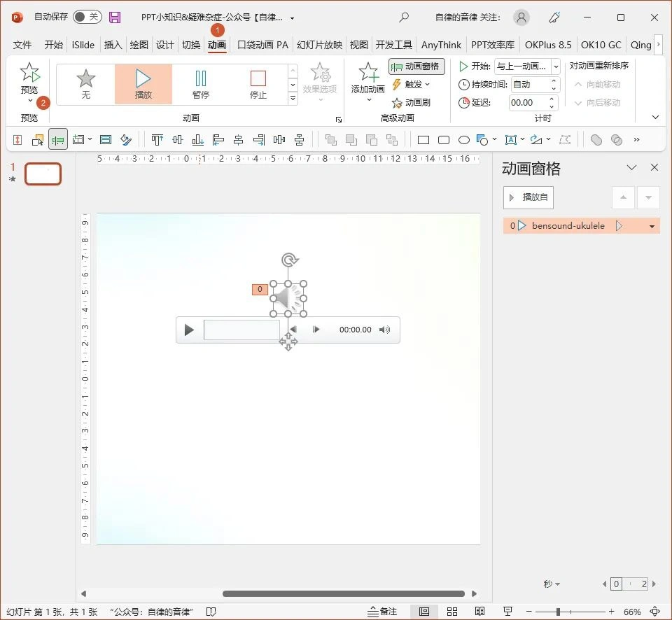Click the 播放自 (Play From) button

point(528,197)
